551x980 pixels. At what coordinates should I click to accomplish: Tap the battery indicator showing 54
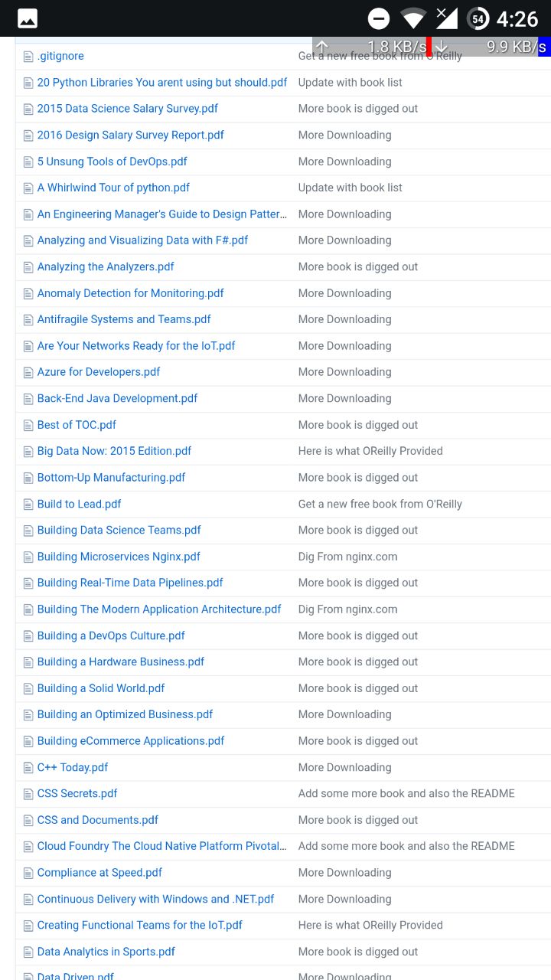tap(478, 18)
